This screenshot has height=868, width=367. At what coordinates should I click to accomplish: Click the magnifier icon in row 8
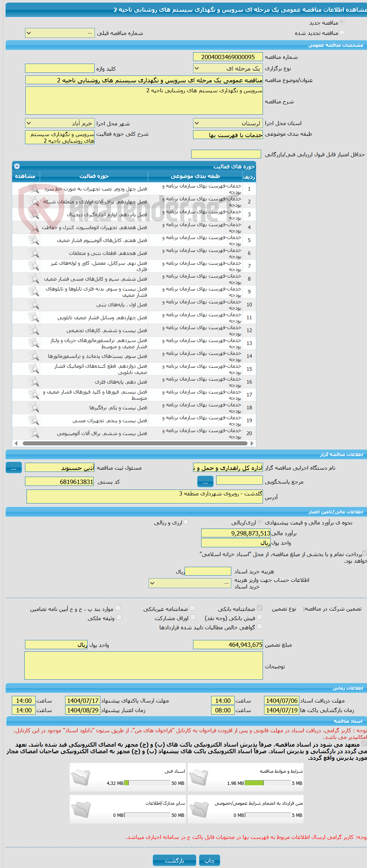click(33, 279)
